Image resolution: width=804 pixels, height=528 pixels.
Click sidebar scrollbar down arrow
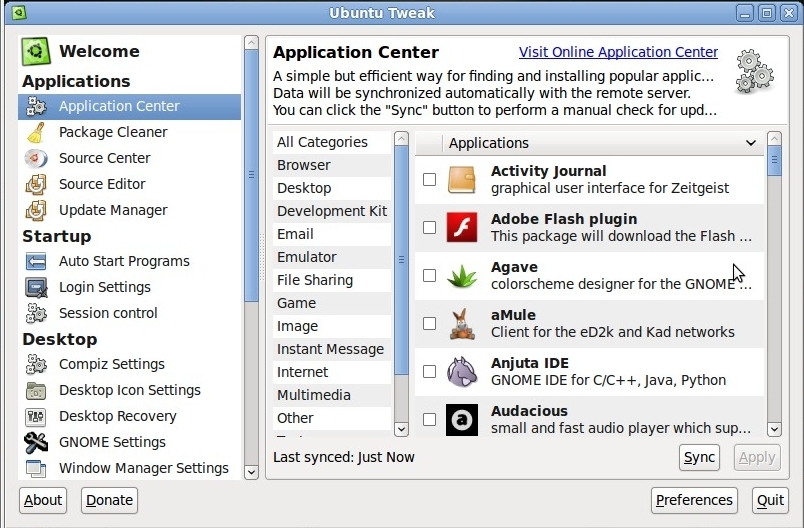click(x=251, y=472)
